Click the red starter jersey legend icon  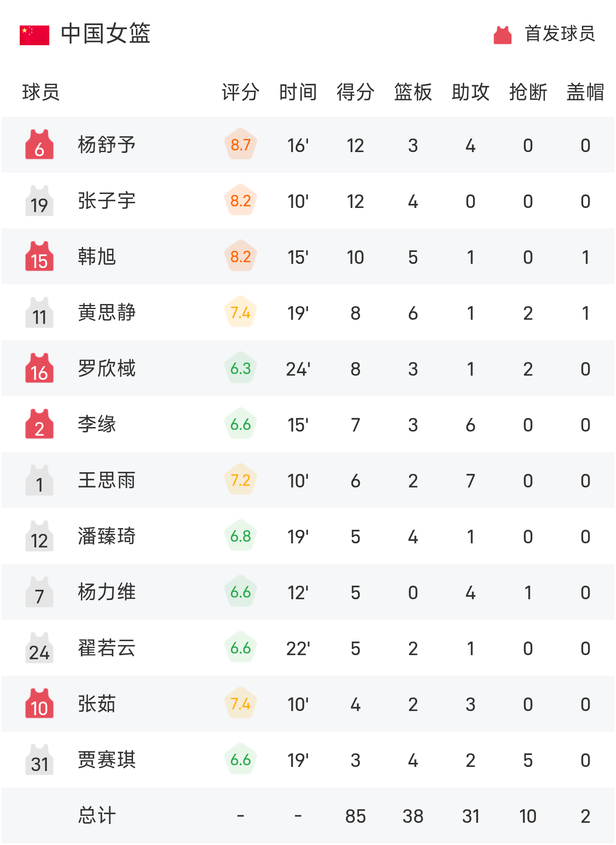coord(502,35)
